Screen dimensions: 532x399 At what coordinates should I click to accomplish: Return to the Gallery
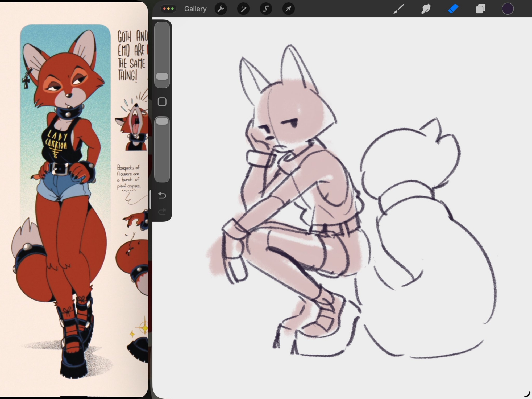click(x=195, y=9)
